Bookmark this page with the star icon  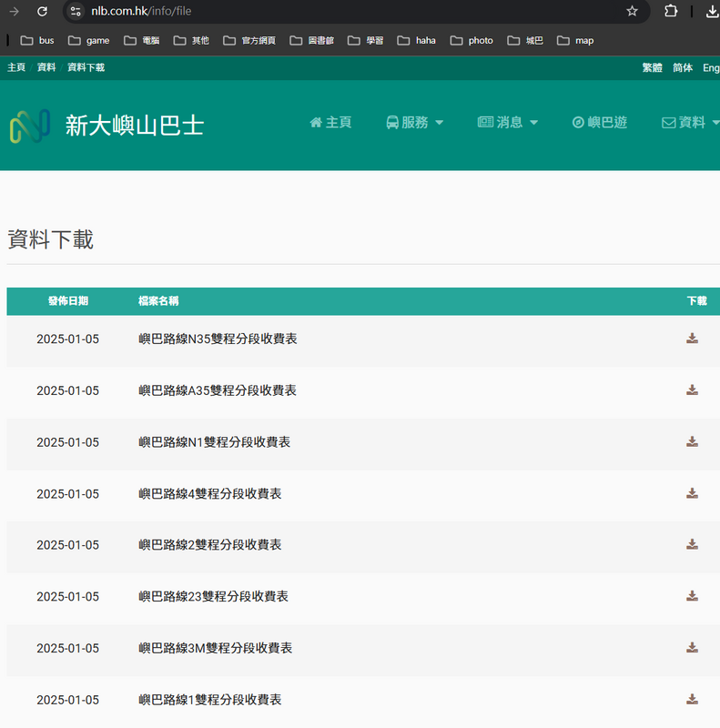click(x=632, y=11)
